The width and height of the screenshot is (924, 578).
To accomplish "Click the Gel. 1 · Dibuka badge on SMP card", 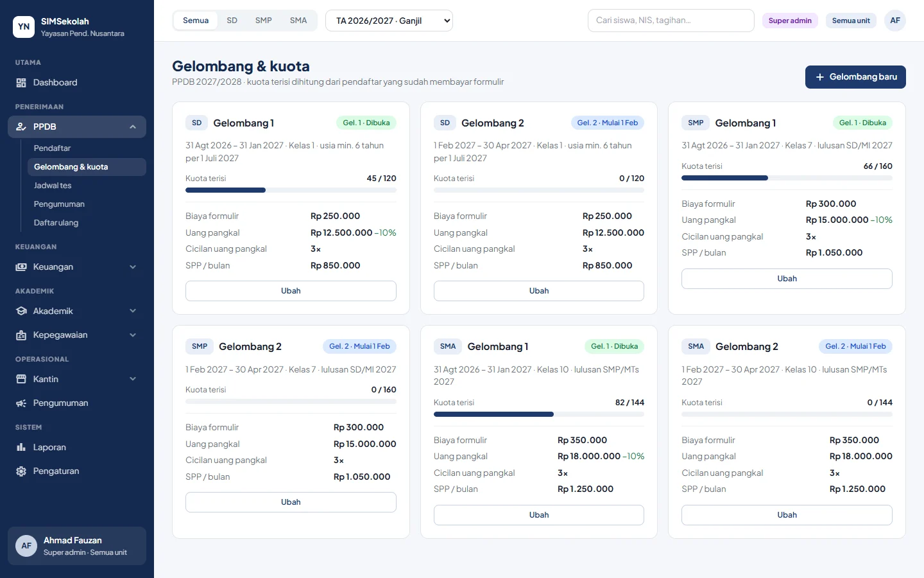I will point(863,123).
